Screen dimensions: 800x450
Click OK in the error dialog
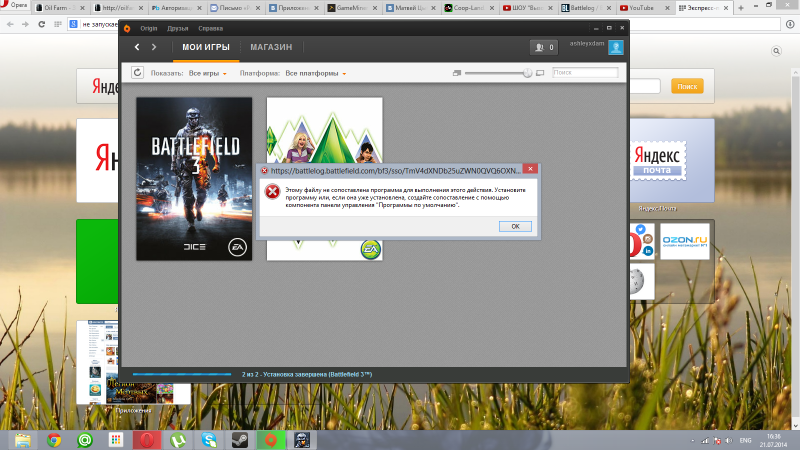click(x=515, y=227)
